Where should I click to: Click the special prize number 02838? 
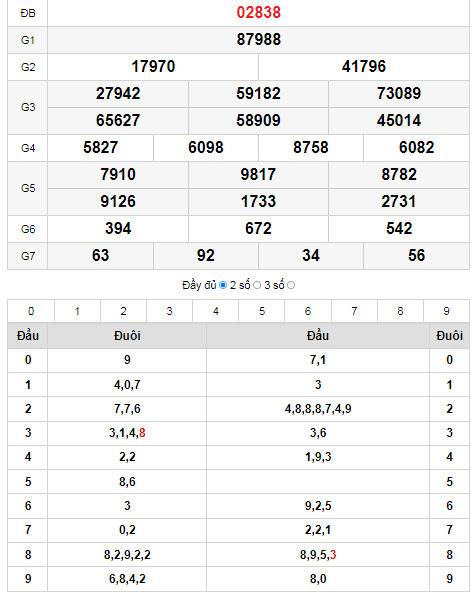coord(258,13)
